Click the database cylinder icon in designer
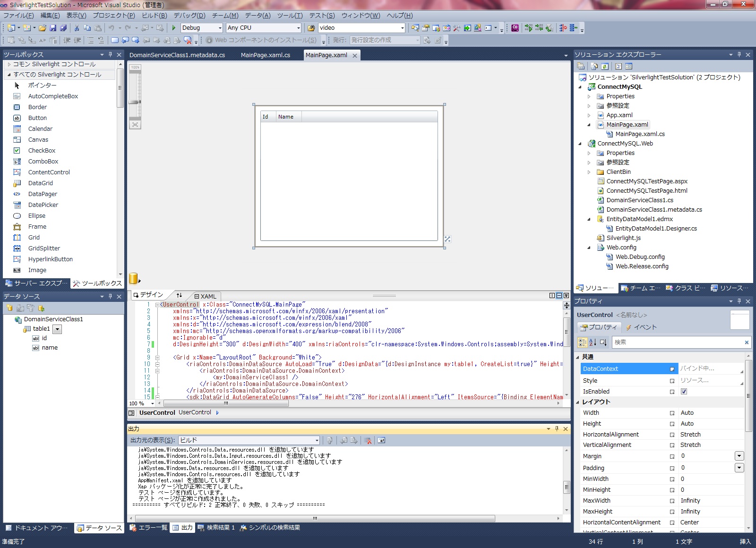Viewport: 756px width, 548px height. click(133, 278)
